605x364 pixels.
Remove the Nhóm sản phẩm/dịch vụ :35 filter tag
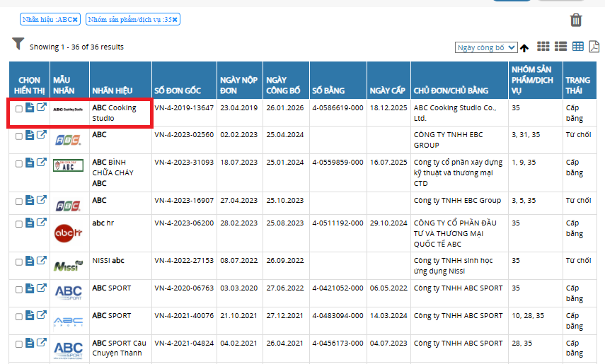pos(175,20)
